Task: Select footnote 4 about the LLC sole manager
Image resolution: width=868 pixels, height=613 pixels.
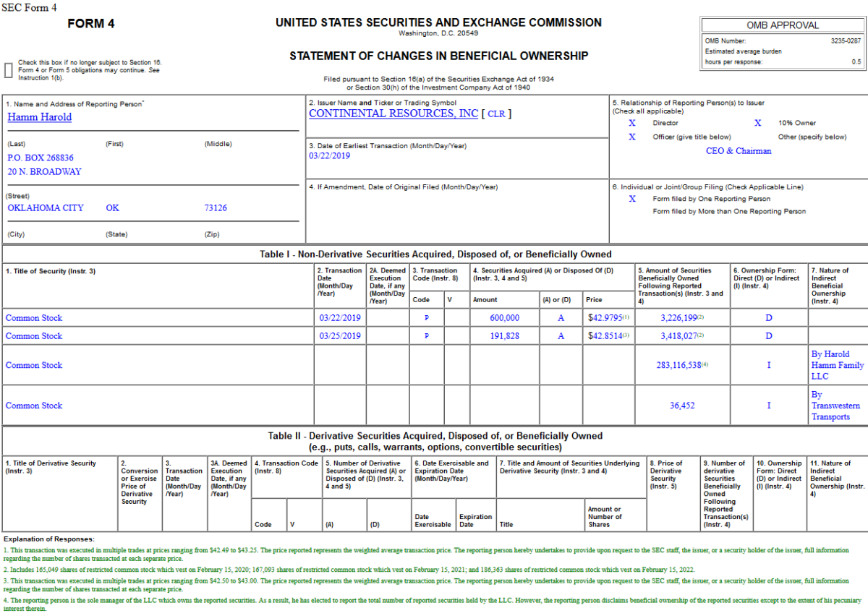Action: tap(433, 604)
